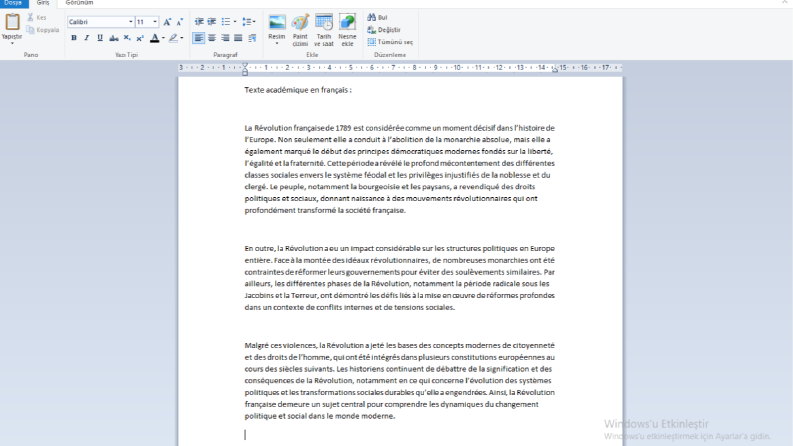The width and height of the screenshot is (793, 446).
Task: Align text to the left
Action: (x=199, y=38)
